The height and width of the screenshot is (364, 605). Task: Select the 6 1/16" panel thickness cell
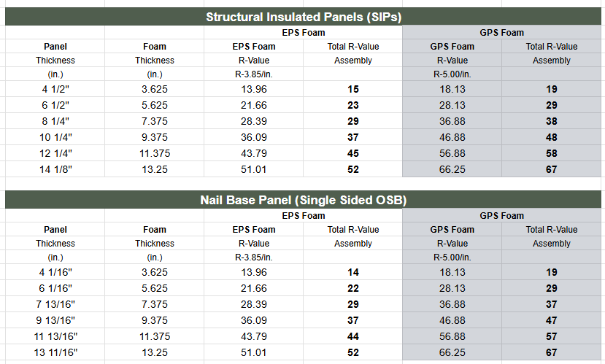tap(55, 288)
